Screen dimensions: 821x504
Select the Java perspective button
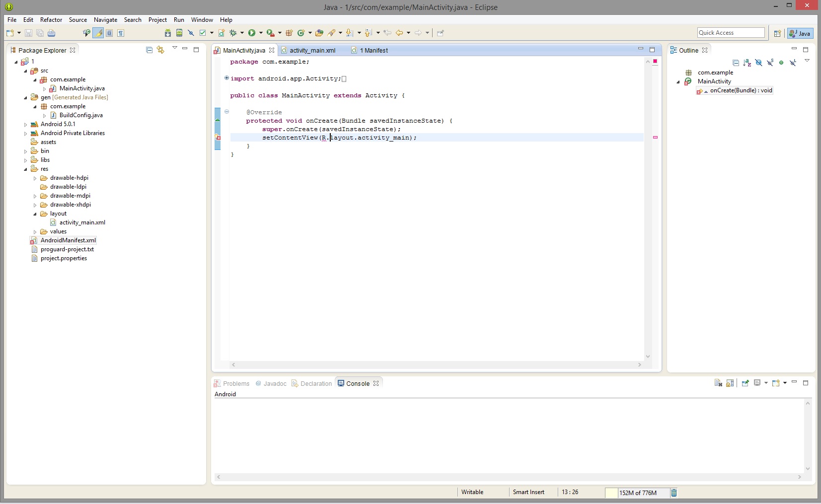[800, 33]
